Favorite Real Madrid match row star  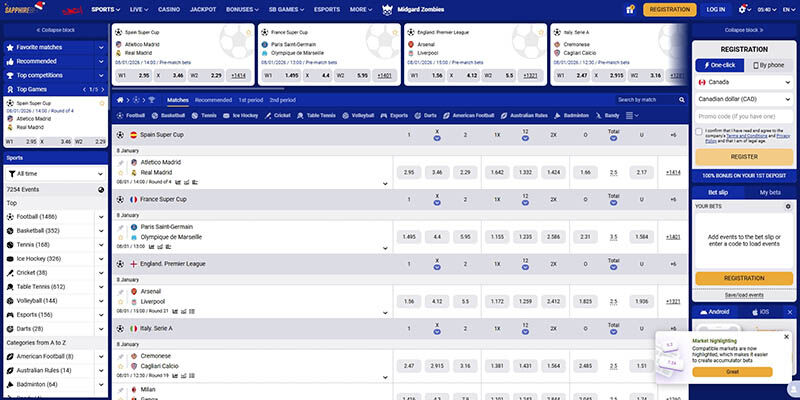pyautogui.click(x=121, y=173)
